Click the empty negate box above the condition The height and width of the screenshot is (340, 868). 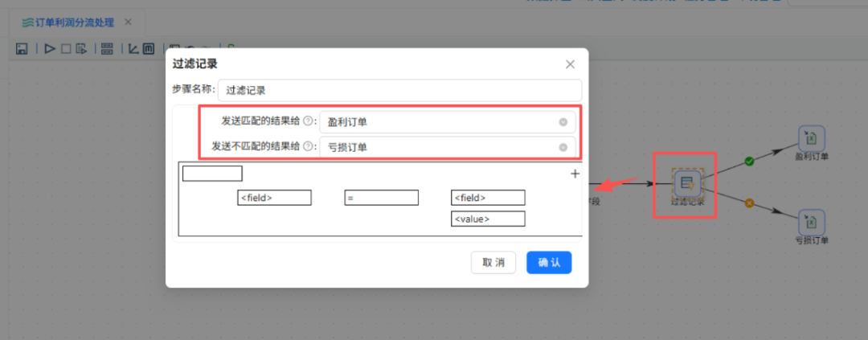tap(212, 174)
